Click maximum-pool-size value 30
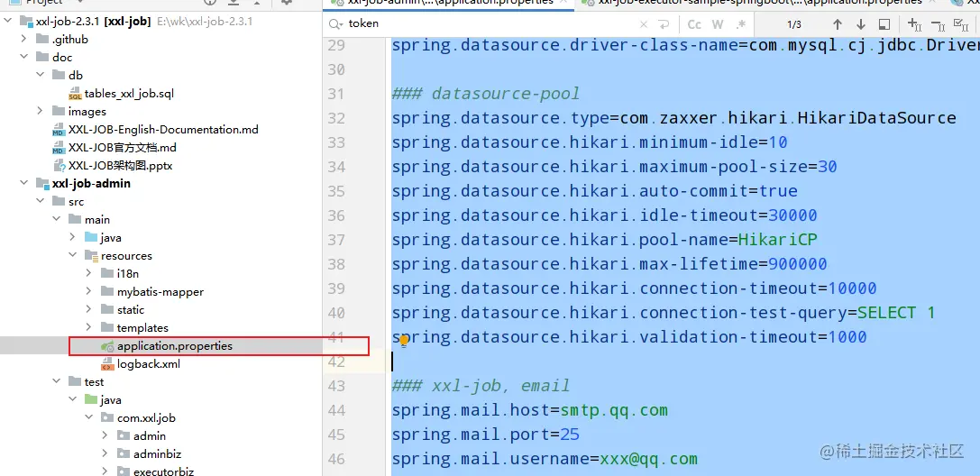Image resolution: width=980 pixels, height=476 pixels. pos(827,167)
